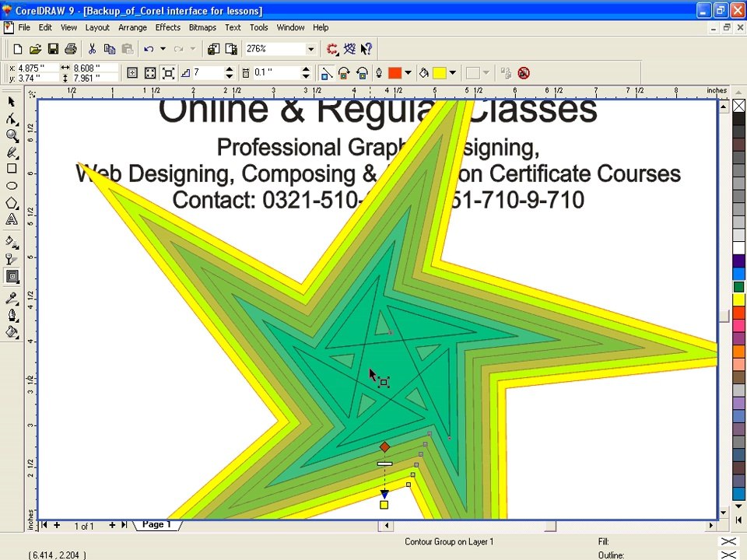The height and width of the screenshot is (560, 747).
Task: Select the Interactive Contour tool
Action: pyautogui.click(x=12, y=276)
